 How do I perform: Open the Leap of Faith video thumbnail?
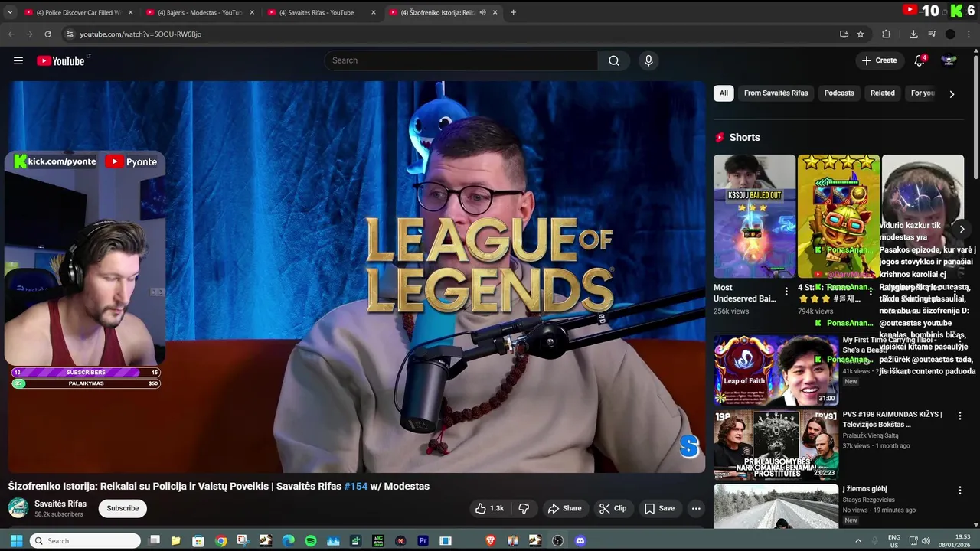776,370
